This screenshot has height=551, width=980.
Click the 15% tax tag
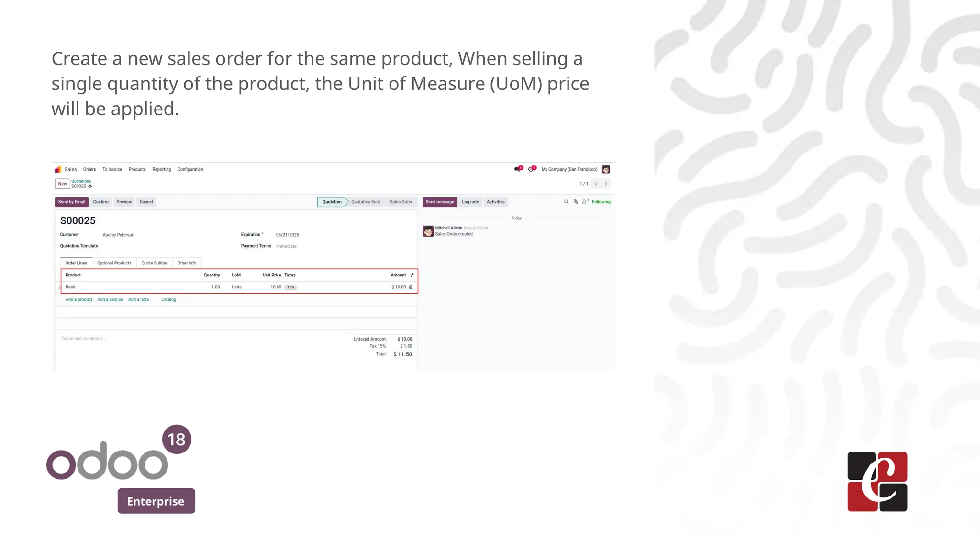coord(290,287)
